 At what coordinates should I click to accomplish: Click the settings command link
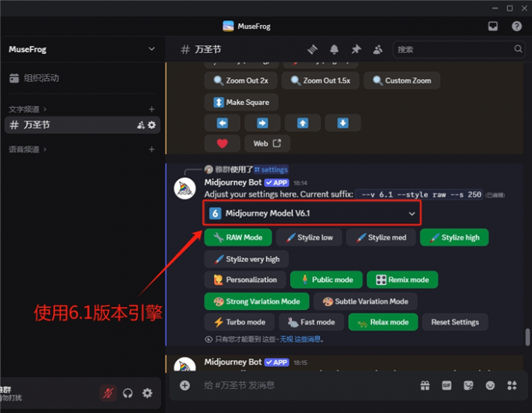(271, 170)
